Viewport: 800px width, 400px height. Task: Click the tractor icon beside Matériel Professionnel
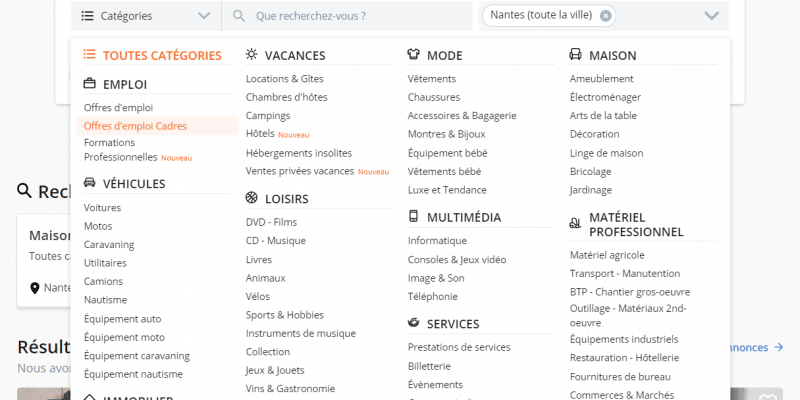pyautogui.click(x=576, y=222)
